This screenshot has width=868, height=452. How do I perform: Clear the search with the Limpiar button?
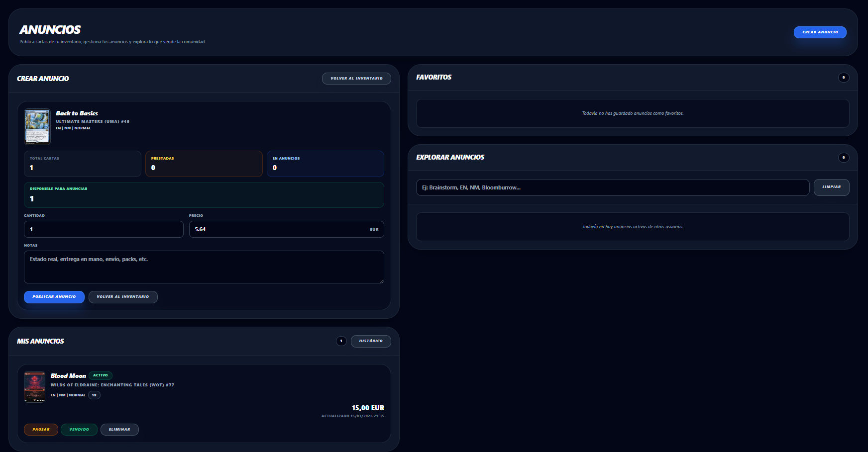pos(831,187)
